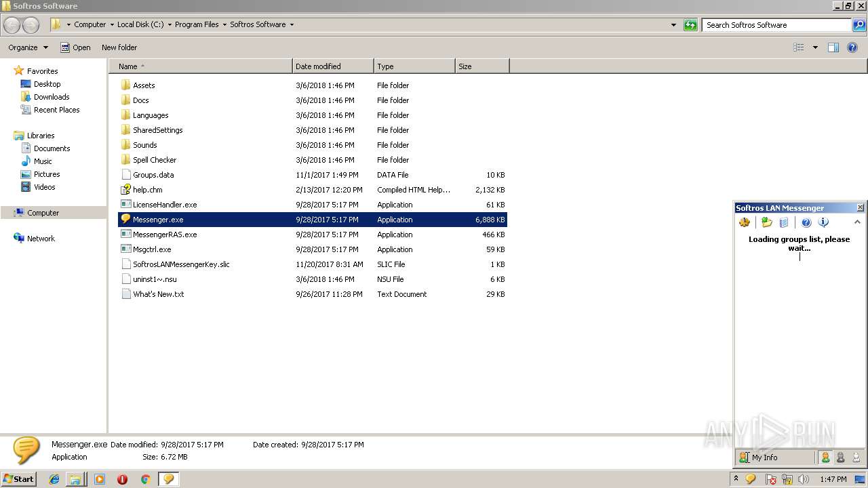Image resolution: width=868 pixels, height=488 pixels.
Task: Select the Docs folder icon
Action: [x=125, y=100]
